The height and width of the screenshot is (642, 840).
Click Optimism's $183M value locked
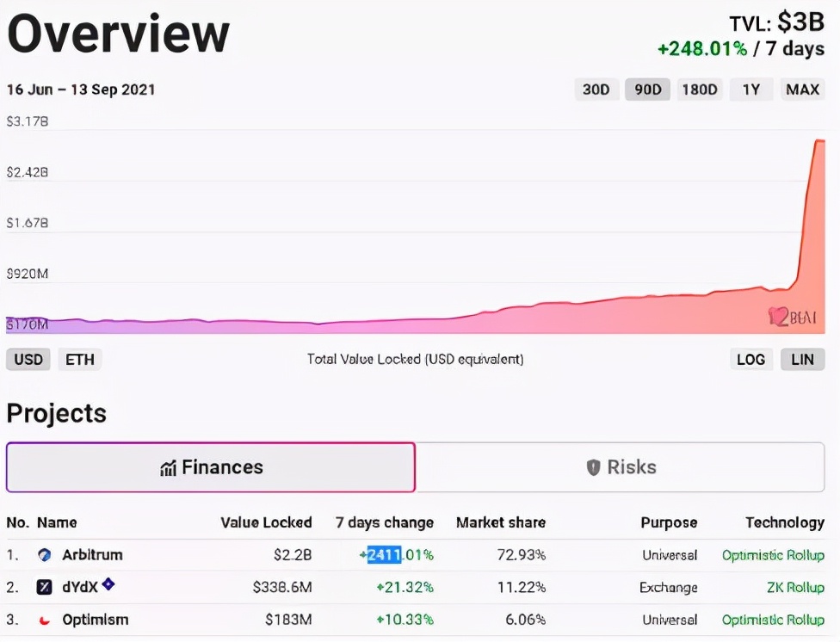pyautogui.click(x=288, y=620)
